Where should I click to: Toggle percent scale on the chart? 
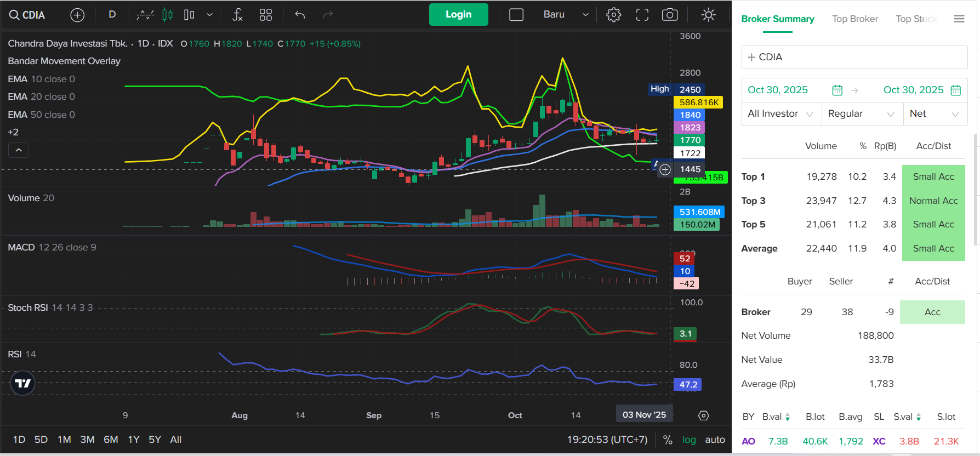pos(668,440)
